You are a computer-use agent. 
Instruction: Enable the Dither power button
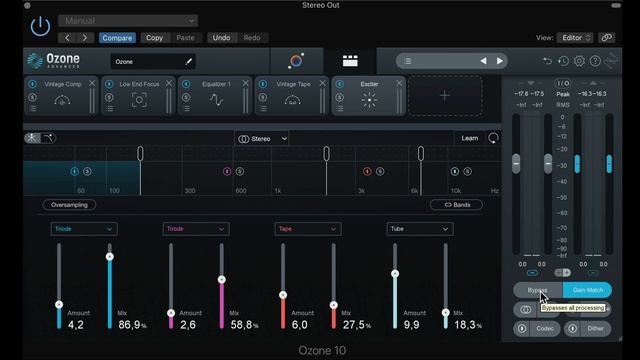tap(573, 329)
